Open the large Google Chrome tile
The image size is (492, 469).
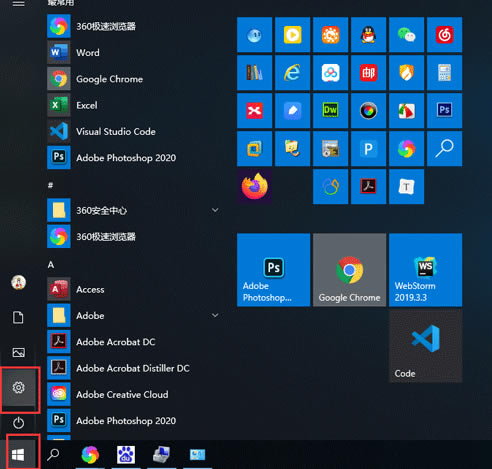[349, 270]
